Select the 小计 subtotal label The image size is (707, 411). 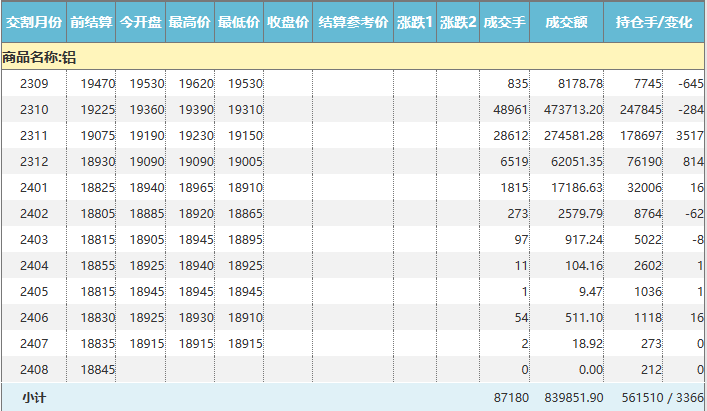[34, 397]
